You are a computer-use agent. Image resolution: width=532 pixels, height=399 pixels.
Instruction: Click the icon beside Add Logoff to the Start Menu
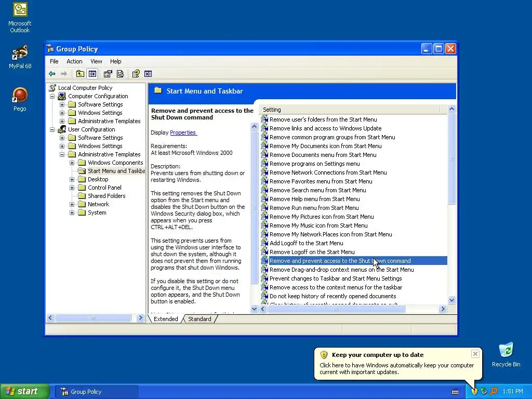(x=264, y=243)
